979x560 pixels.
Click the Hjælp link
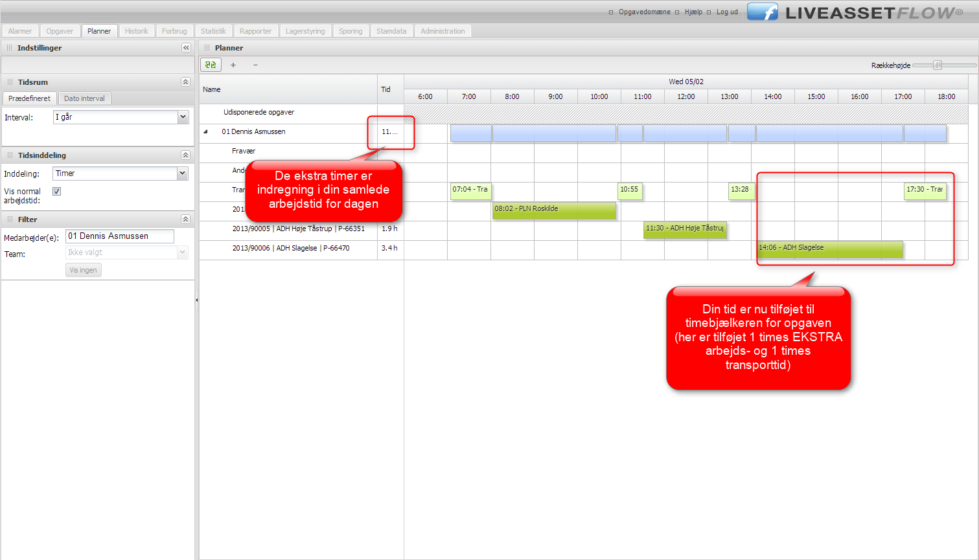[693, 12]
